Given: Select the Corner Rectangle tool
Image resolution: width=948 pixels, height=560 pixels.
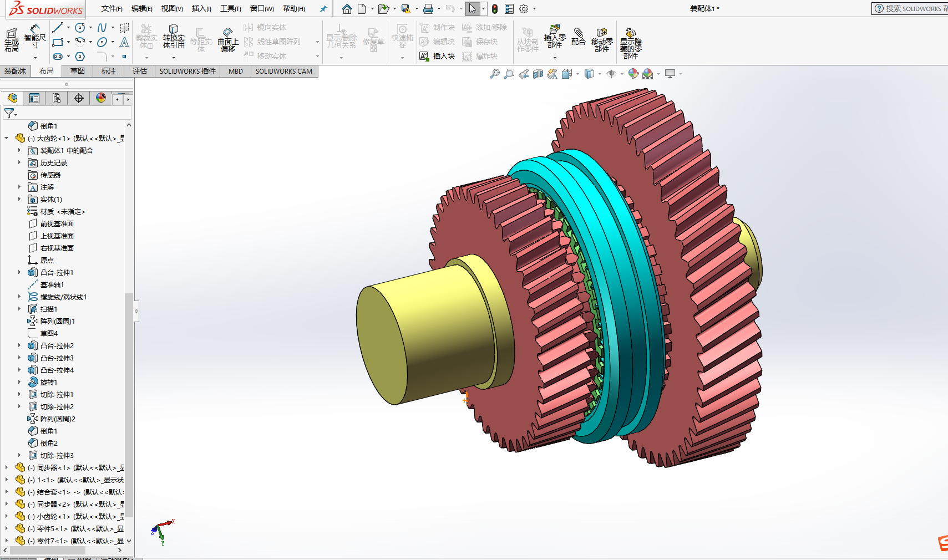Looking at the screenshot, I should click(x=58, y=42).
